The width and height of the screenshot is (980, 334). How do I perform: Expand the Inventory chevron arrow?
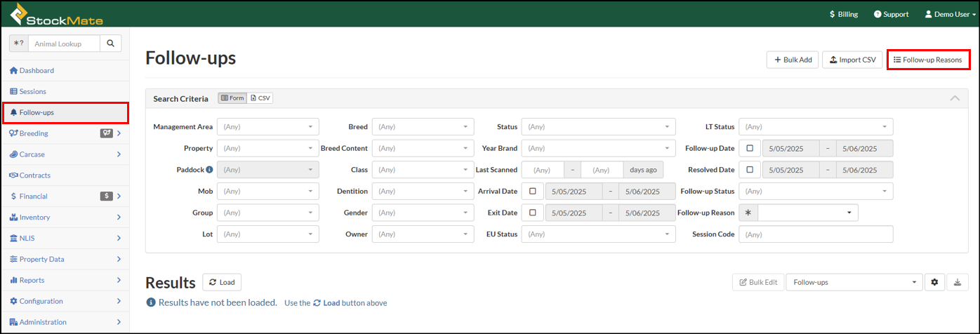pos(119,218)
